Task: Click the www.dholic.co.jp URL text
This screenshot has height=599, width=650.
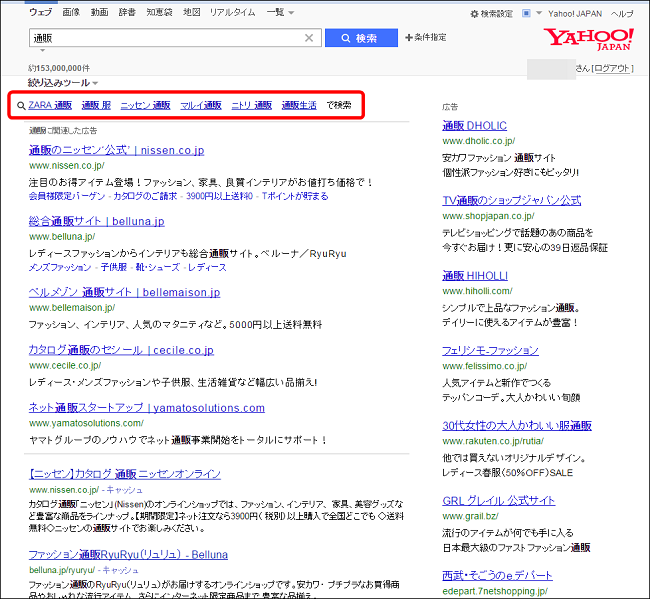Action: click(x=479, y=141)
